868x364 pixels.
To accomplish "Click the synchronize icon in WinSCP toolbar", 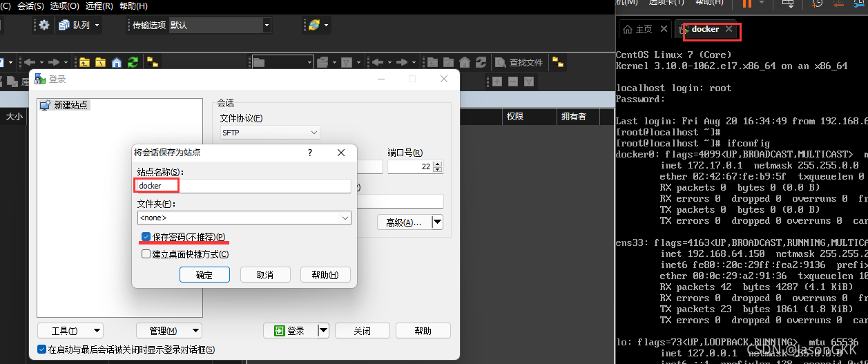I will tap(314, 25).
